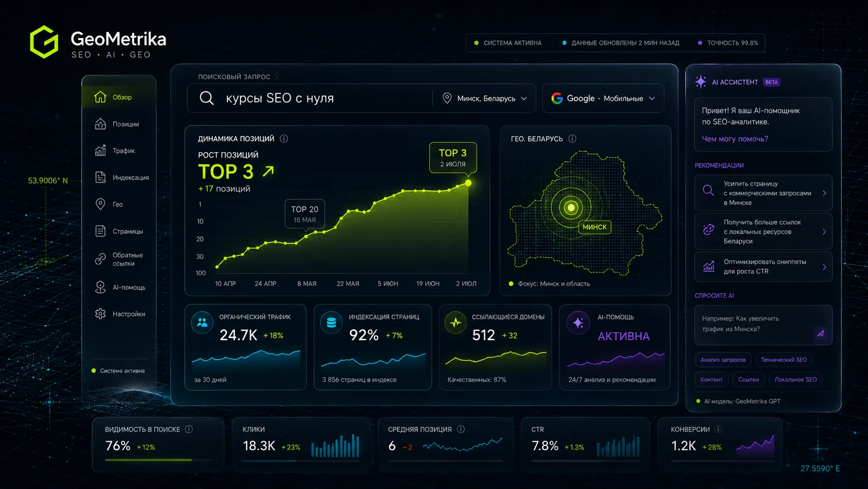Viewport: 868px width, 489px height.
Task: Click info icon beside Динамика позиций
Action: 284,139
